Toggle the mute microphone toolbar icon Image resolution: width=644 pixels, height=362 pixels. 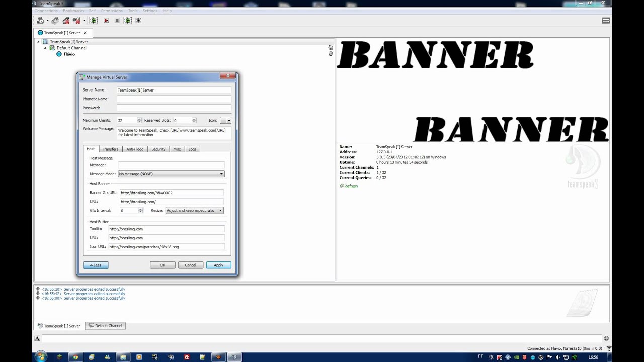(x=66, y=21)
